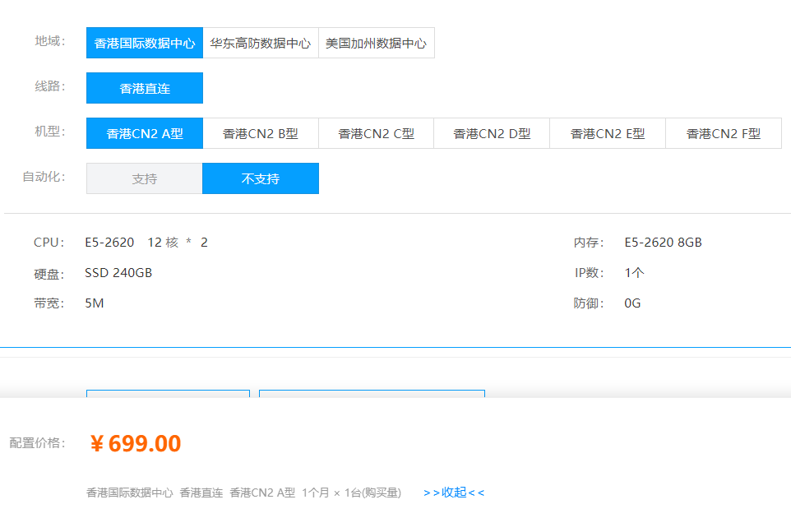The image size is (791, 532).
Task: Click the 1个 IP count value
Action: pos(634,273)
